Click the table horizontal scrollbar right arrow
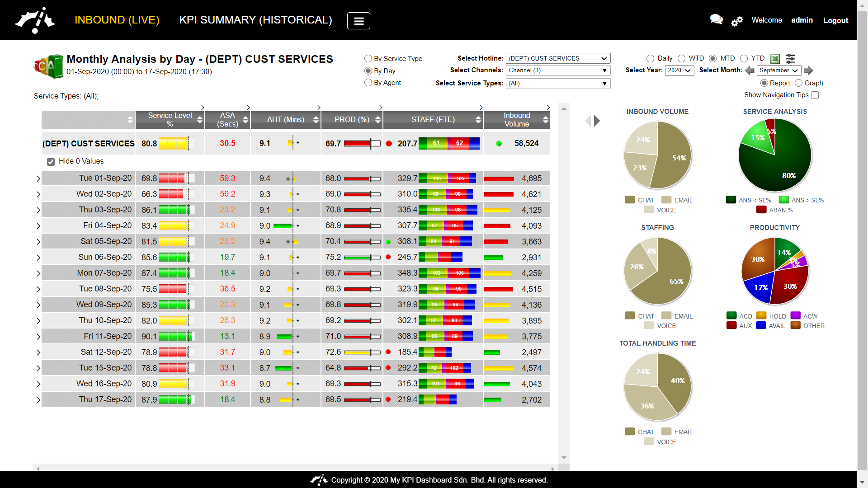The width and height of the screenshot is (868, 488). click(553, 469)
